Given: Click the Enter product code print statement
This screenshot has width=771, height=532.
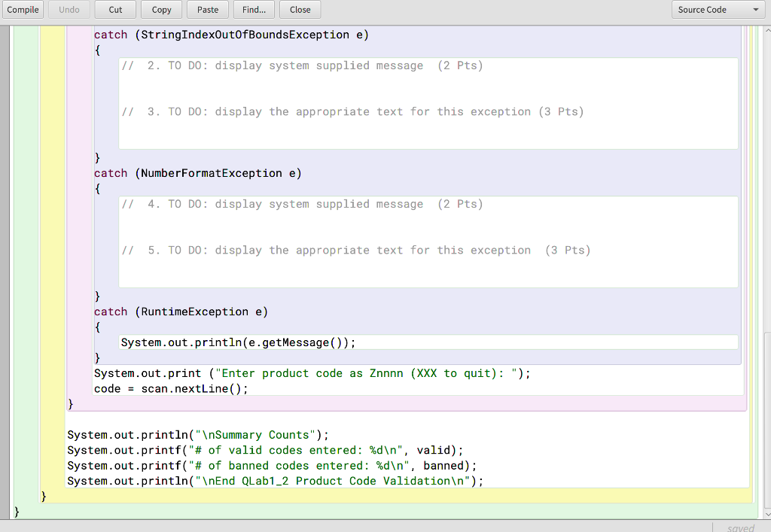Looking at the screenshot, I should tap(311, 372).
